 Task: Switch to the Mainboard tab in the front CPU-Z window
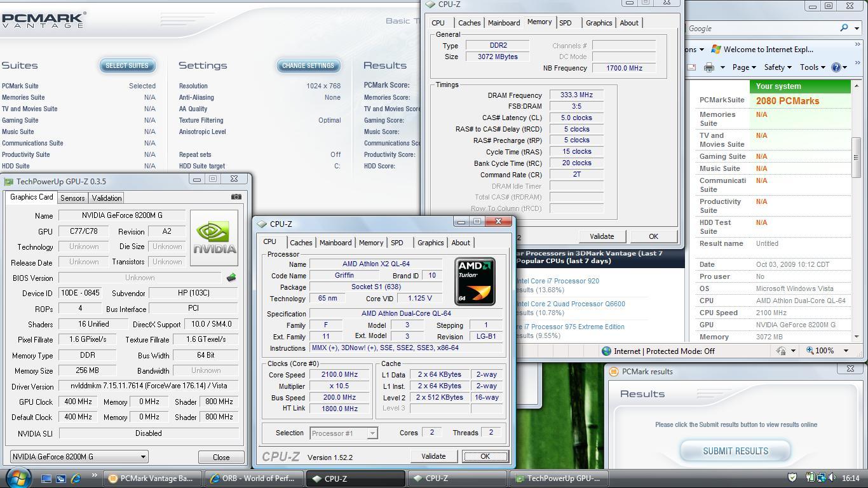coord(335,243)
